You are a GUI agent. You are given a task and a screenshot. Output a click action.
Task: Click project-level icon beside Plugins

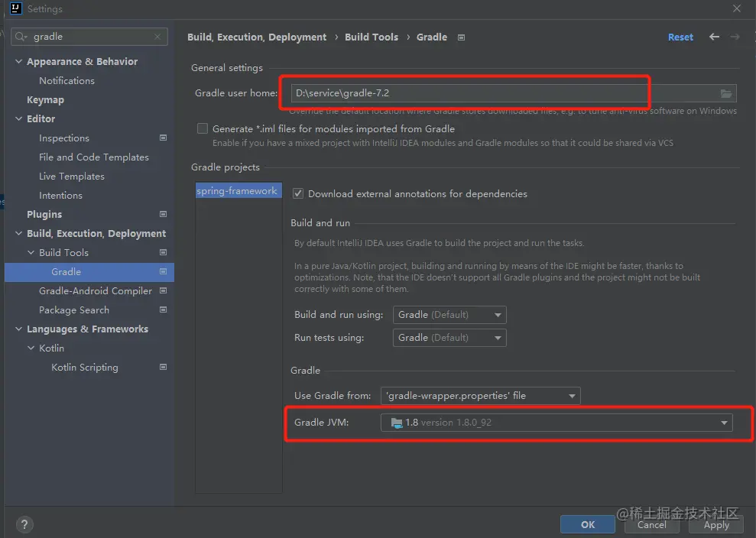point(164,214)
